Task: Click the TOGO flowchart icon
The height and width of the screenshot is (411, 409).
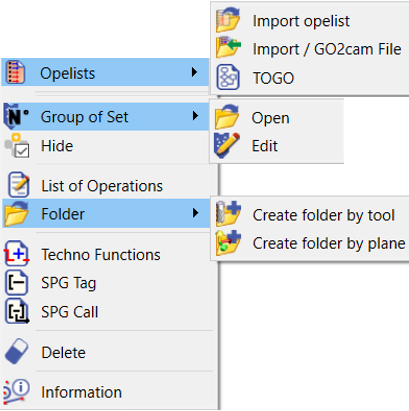Action: 228,77
